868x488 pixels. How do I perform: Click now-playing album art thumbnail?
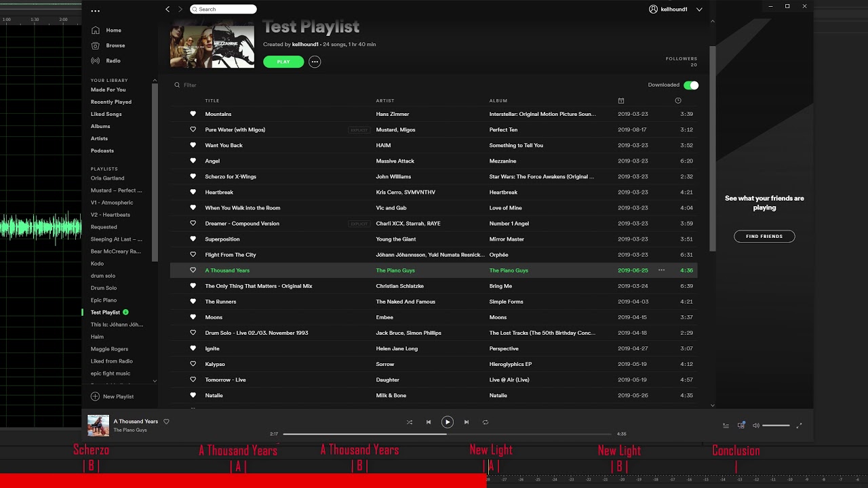(x=98, y=426)
